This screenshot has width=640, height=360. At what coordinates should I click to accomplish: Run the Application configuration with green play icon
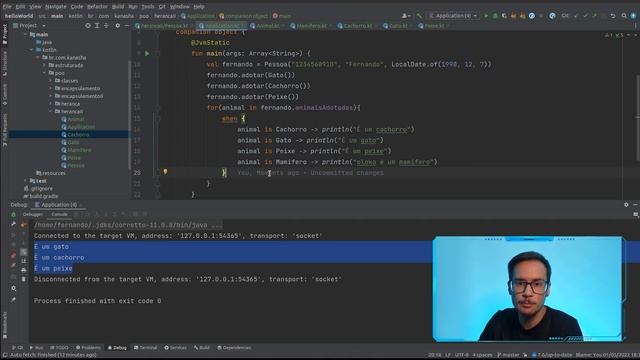[486, 16]
